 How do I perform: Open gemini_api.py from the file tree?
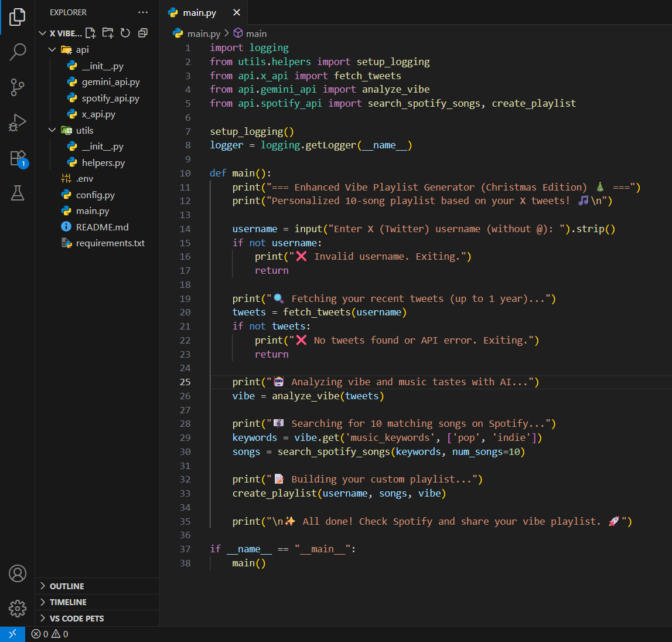pyautogui.click(x=110, y=82)
